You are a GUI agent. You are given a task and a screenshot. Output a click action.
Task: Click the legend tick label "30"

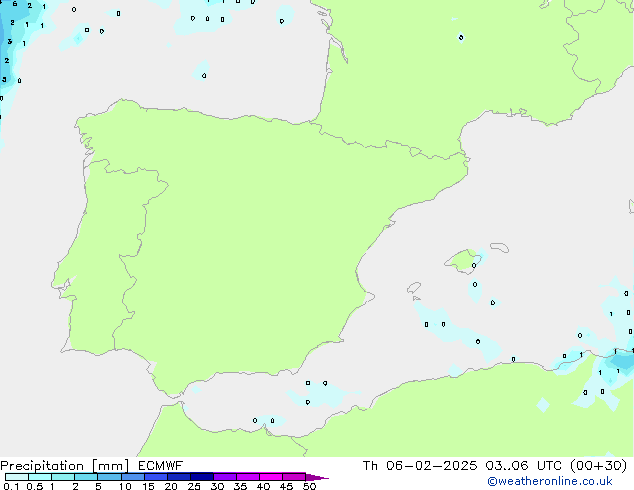tap(217, 486)
